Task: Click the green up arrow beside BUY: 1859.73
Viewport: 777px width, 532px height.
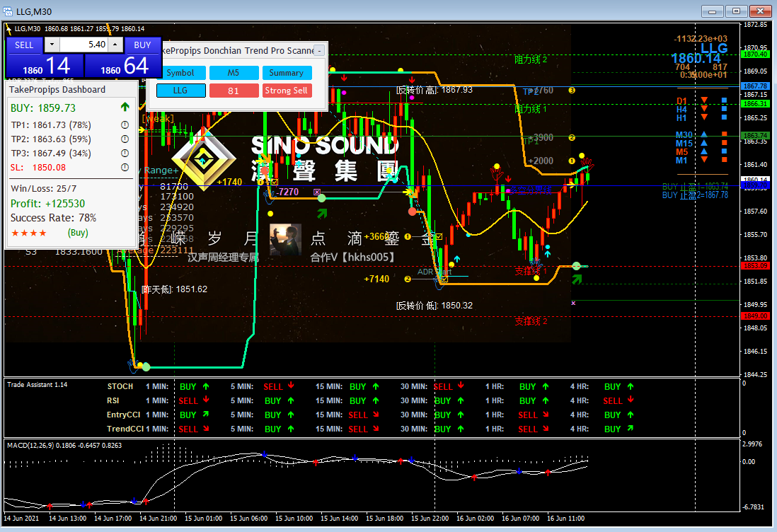Action: [125, 107]
